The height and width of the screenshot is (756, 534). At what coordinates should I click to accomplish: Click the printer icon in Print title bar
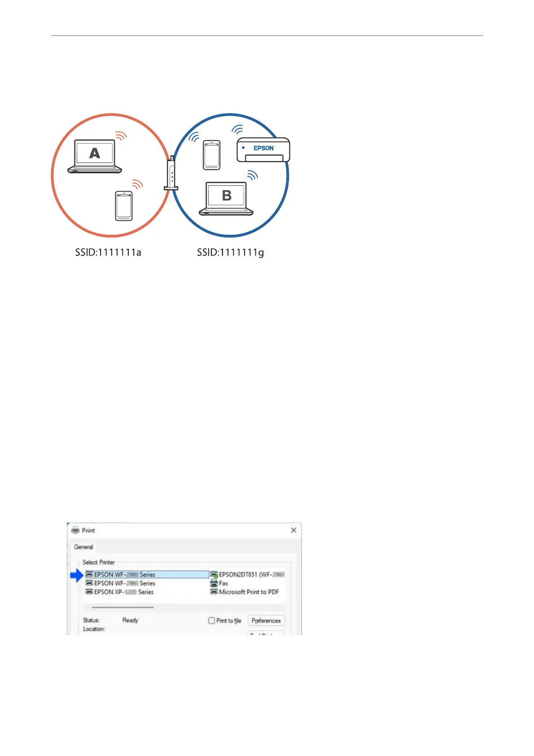(75, 530)
